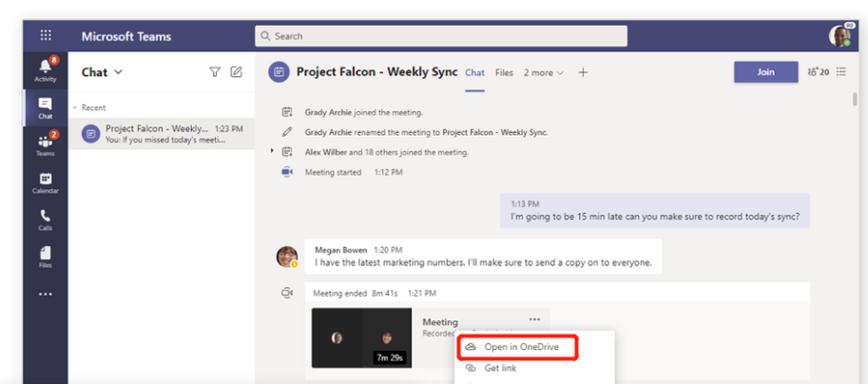The height and width of the screenshot is (384, 868).
Task: Start a new chat with compose icon
Action: tap(236, 72)
